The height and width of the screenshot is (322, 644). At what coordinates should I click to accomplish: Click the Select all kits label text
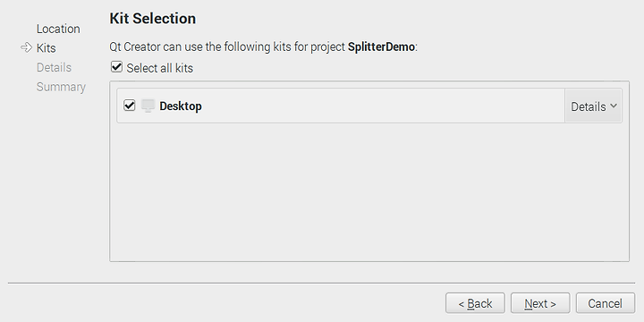coord(160,68)
